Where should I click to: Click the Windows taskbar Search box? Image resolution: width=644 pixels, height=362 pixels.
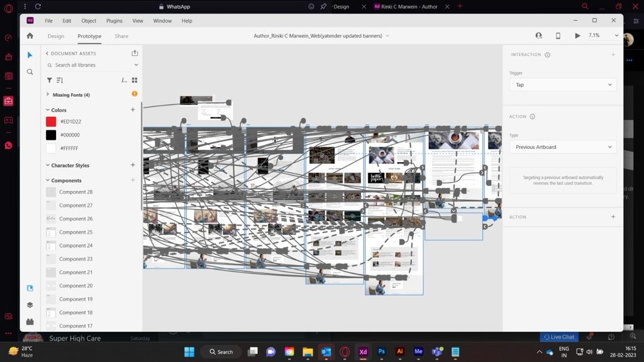[x=221, y=352]
